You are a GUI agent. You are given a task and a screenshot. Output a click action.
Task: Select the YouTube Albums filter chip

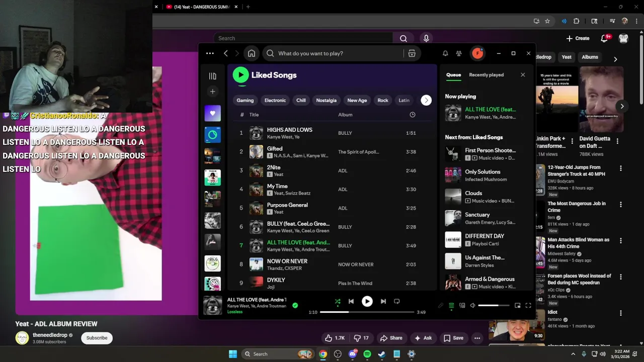(x=590, y=57)
